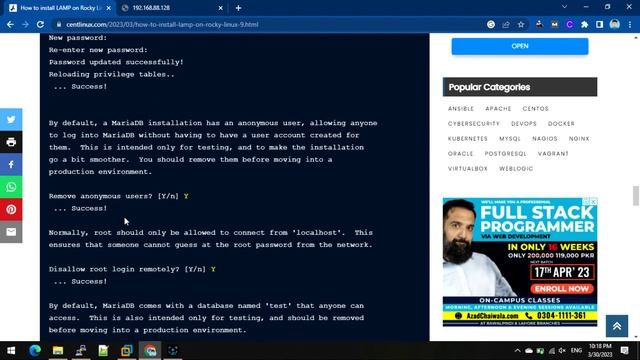
Task: Open Chrome from the taskbar
Action: [150, 351]
